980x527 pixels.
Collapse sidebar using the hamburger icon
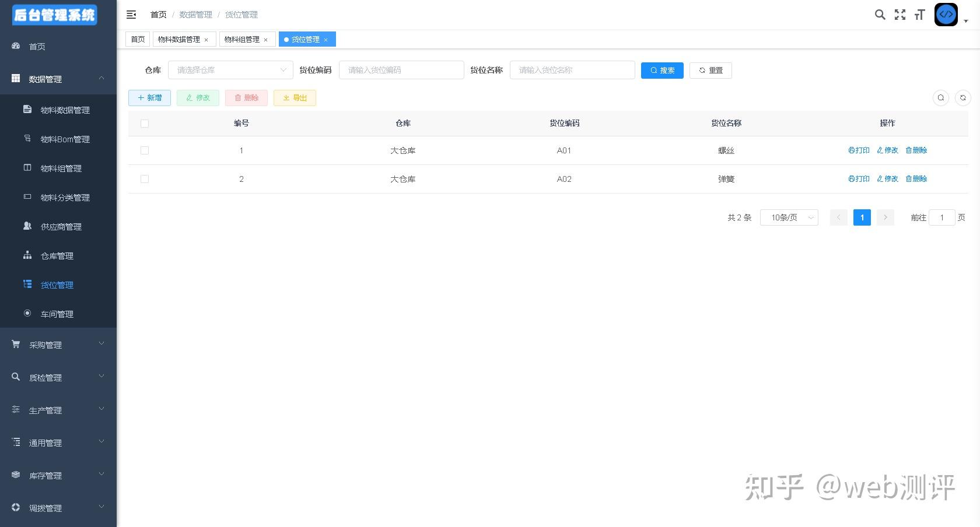pyautogui.click(x=131, y=15)
